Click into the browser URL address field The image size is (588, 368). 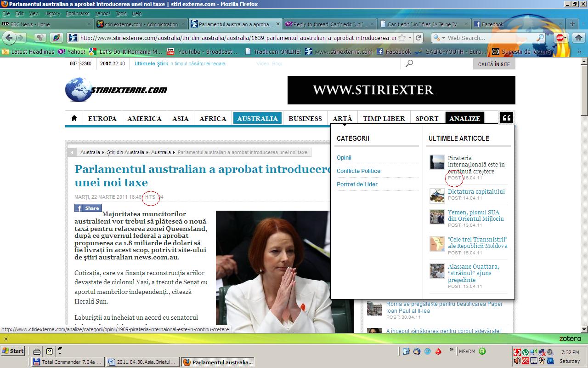[237, 38]
